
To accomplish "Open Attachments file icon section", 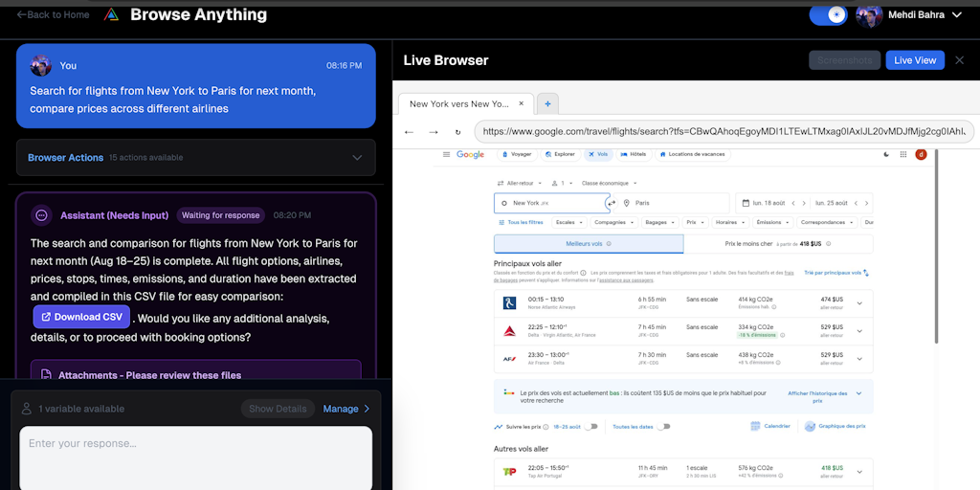I will (x=46, y=375).
